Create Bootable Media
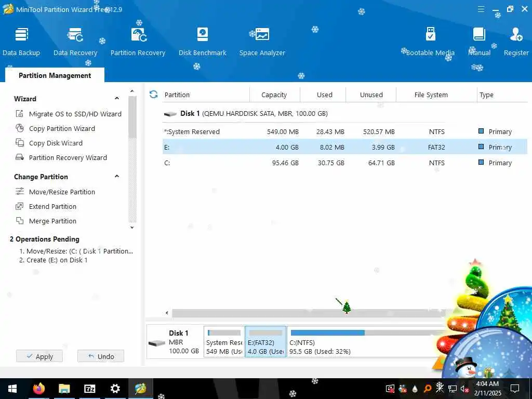Image resolution: width=532 pixels, height=399 pixels. tap(430, 42)
